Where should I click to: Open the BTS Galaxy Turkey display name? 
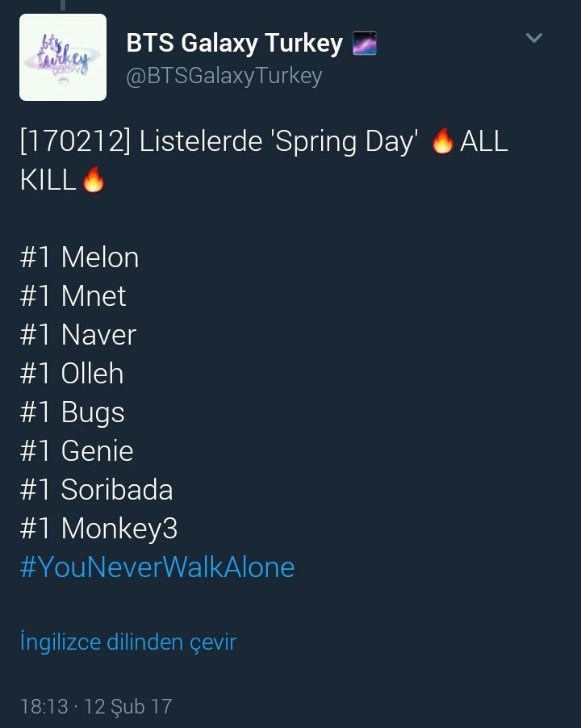235,43
